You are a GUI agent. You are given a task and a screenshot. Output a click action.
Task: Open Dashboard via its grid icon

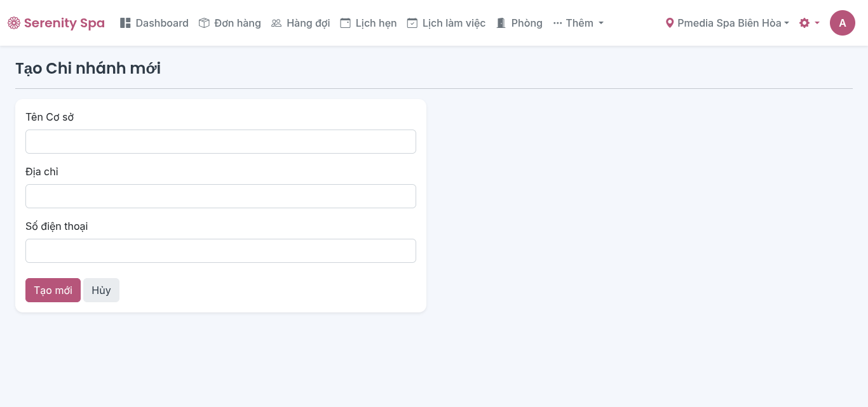pos(125,23)
